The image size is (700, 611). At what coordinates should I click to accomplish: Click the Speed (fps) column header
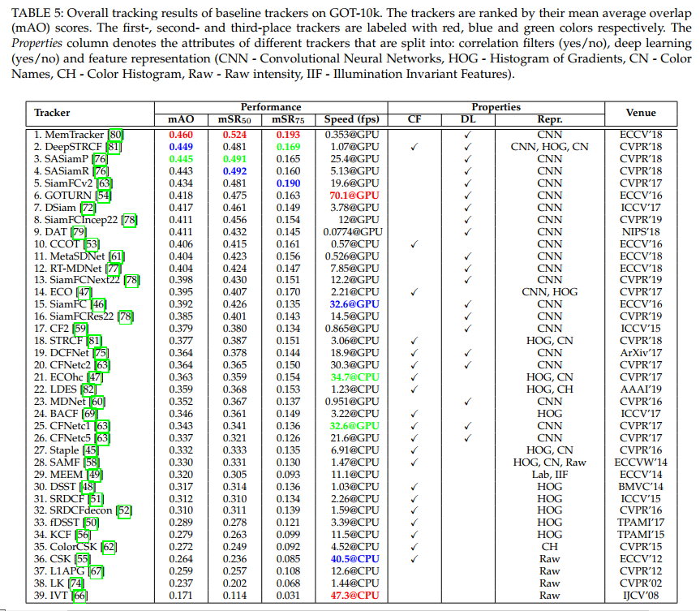(x=350, y=118)
